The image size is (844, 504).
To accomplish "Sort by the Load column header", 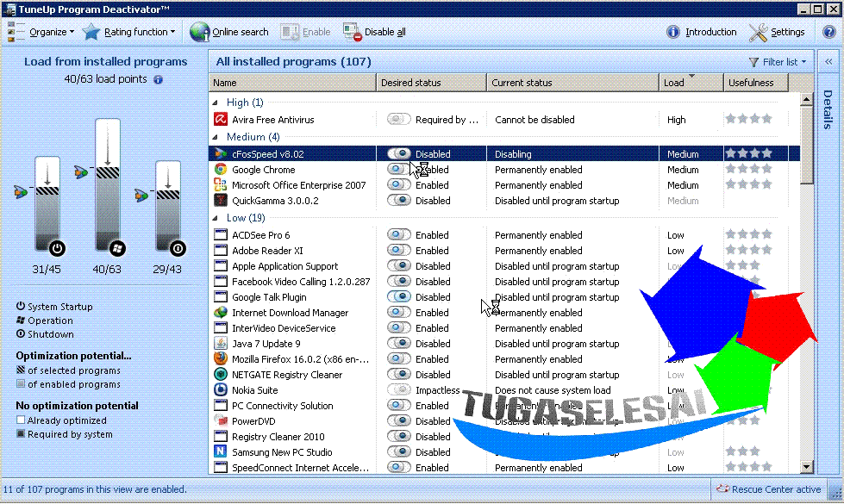I will tap(691, 83).
